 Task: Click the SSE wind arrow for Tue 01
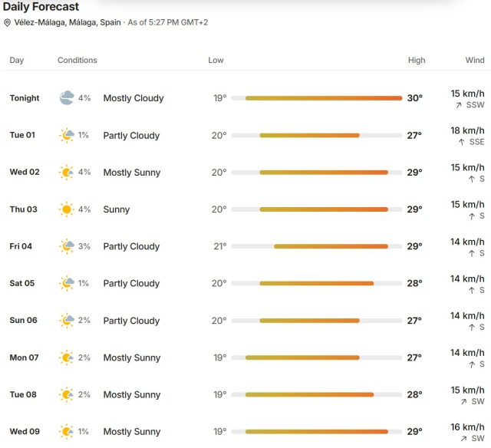pos(461,142)
